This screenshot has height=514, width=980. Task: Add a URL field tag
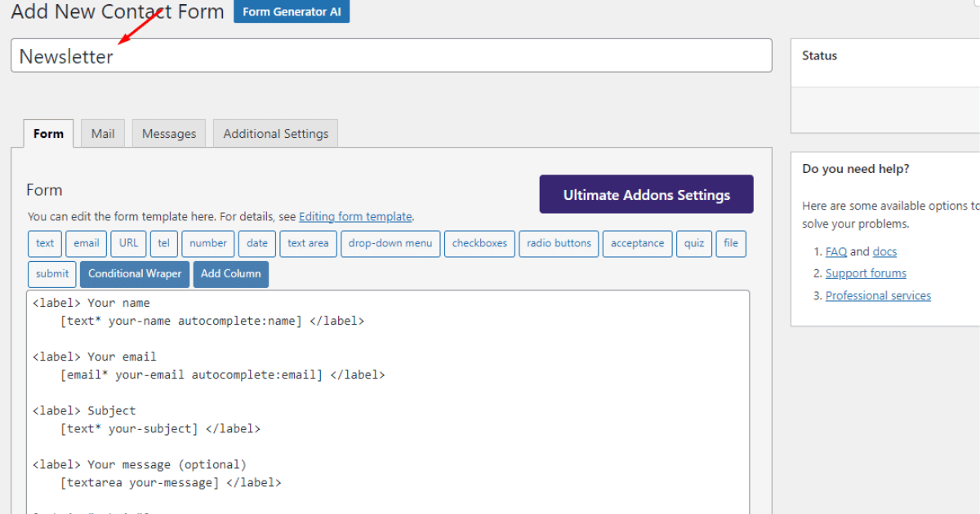[x=128, y=243]
